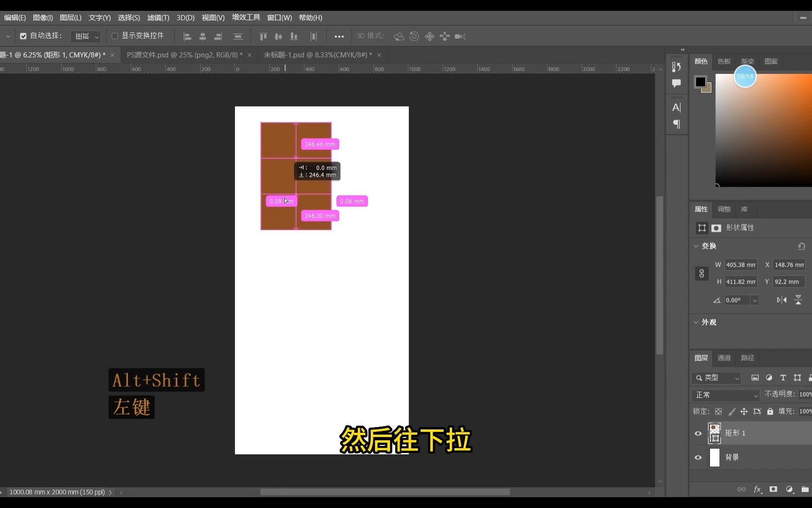Open the tool preset picker arrow
Image resolution: width=812 pixels, height=508 pixels.
coord(8,36)
